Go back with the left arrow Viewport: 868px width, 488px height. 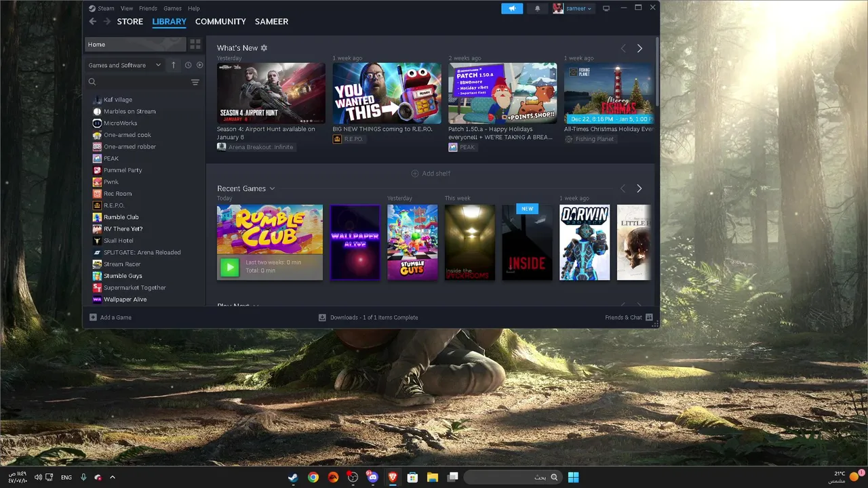[x=93, y=22]
